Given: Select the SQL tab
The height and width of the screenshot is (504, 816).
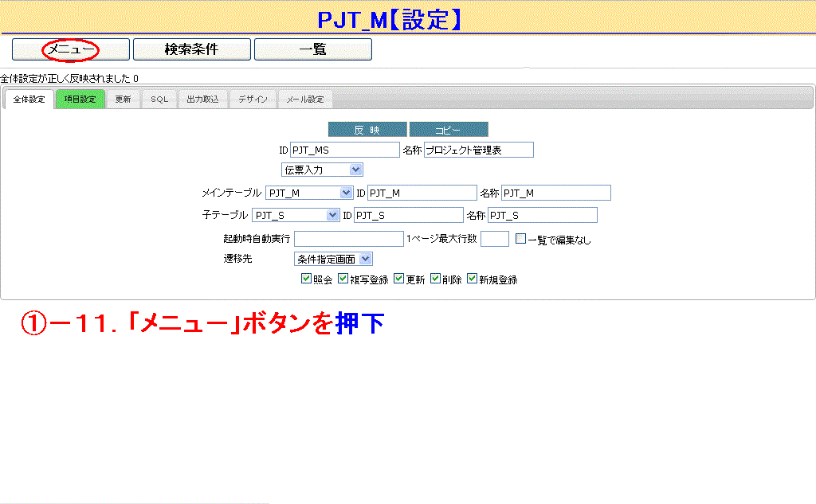Looking at the screenshot, I should coord(160,100).
